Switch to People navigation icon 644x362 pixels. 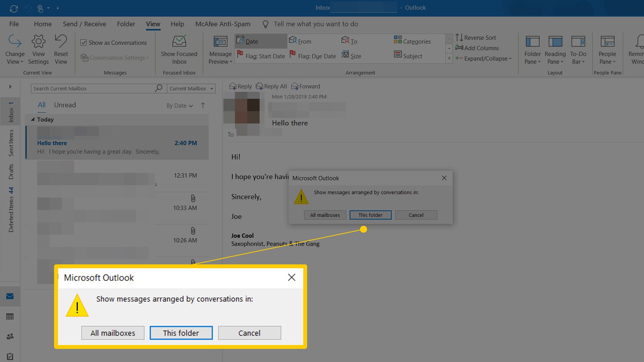(x=10, y=337)
